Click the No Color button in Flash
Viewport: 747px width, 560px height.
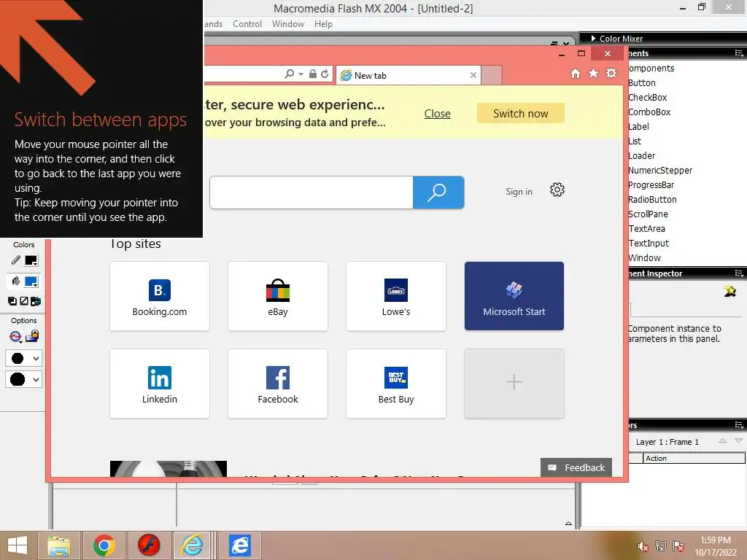point(24,301)
